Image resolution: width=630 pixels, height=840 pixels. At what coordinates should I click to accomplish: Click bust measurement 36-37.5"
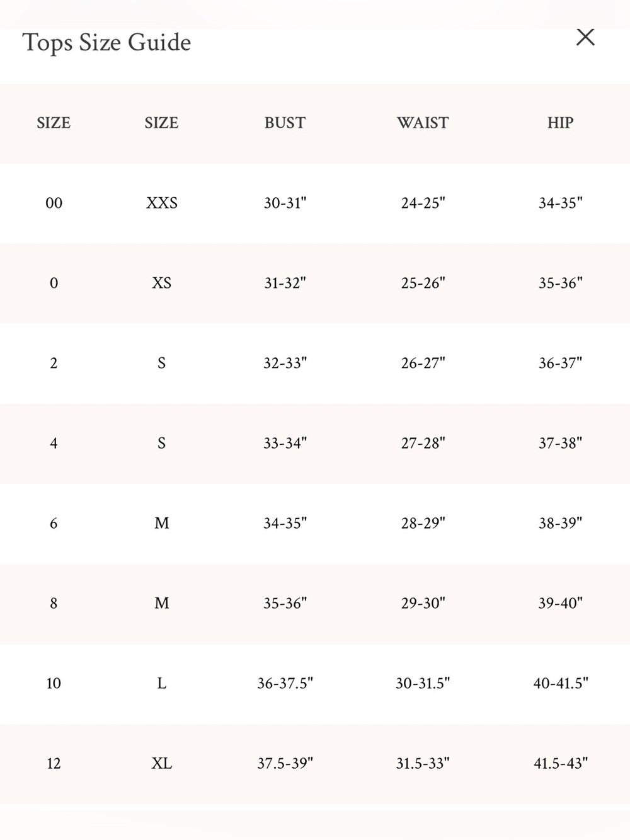(285, 683)
